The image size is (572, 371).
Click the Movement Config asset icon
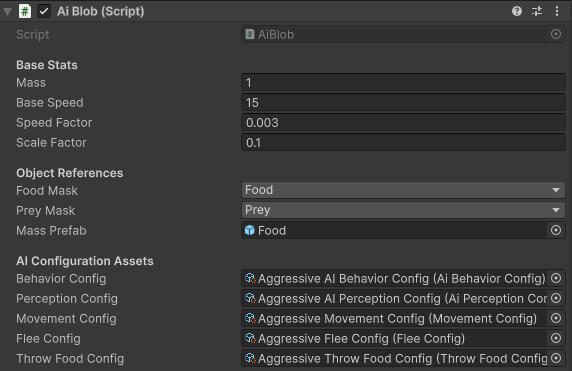coord(250,318)
